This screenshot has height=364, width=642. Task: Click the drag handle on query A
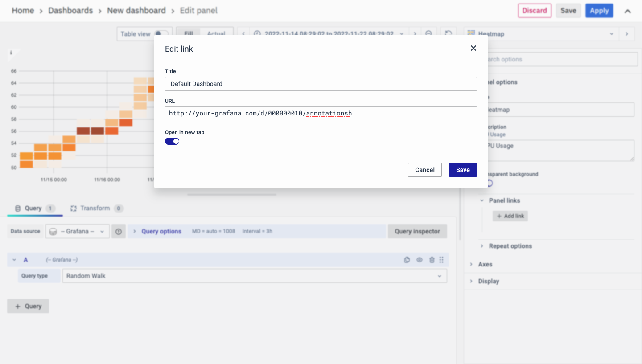(x=441, y=260)
